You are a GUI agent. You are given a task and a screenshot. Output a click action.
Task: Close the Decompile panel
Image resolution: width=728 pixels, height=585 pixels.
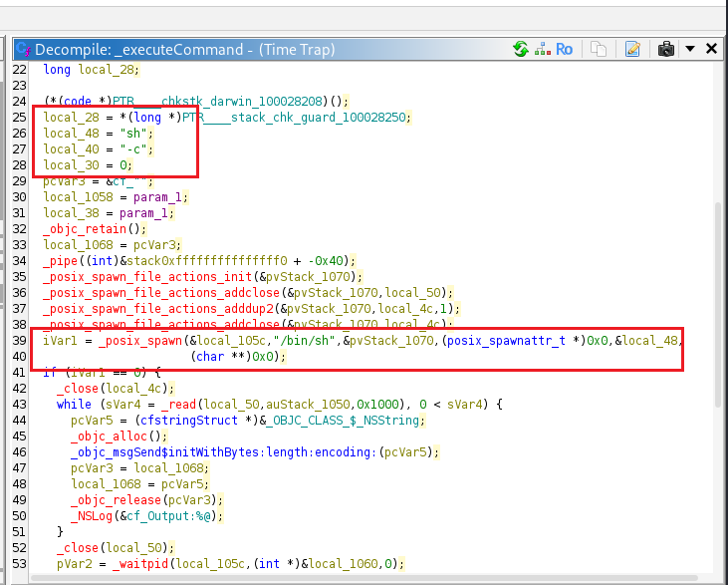[711, 49]
